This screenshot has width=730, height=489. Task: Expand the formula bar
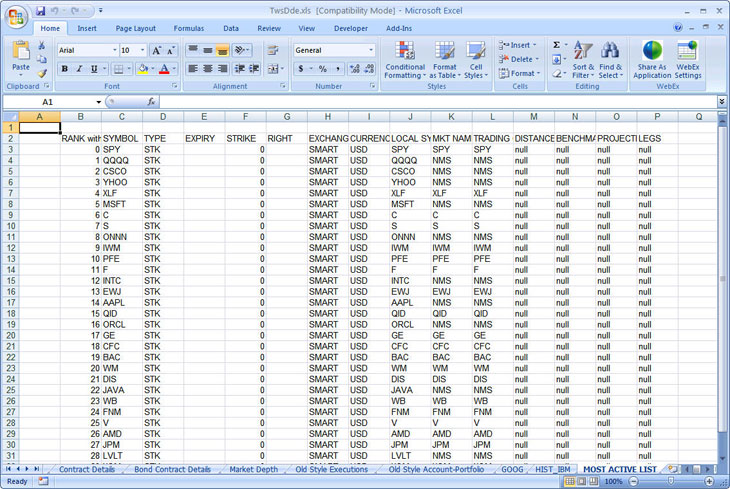(x=722, y=102)
